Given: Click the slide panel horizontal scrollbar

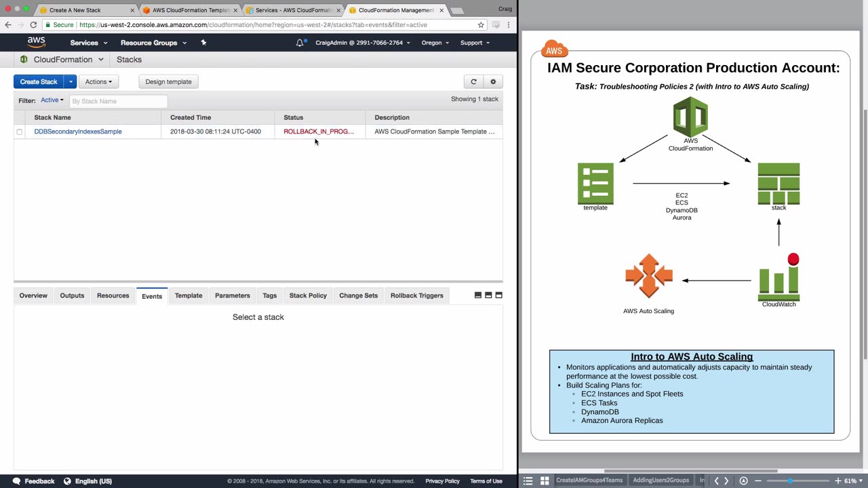Looking at the screenshot, I should click(x=690, y=470).
